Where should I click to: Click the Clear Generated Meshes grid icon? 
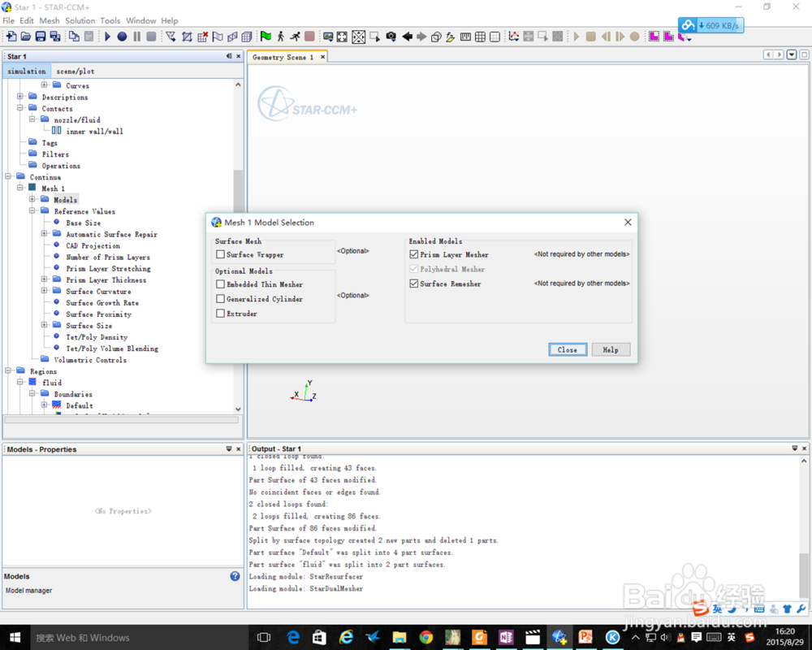[x=202, y=37]
